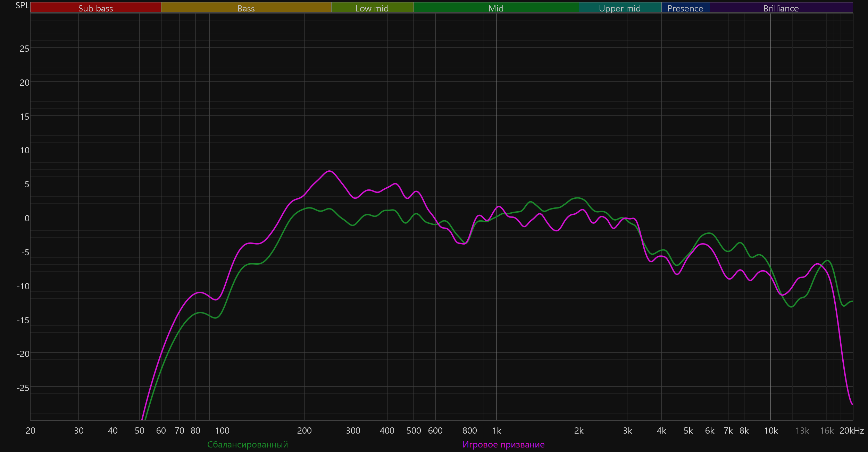
Task: Click the Upper mid band label
Action: pos(620,8)
